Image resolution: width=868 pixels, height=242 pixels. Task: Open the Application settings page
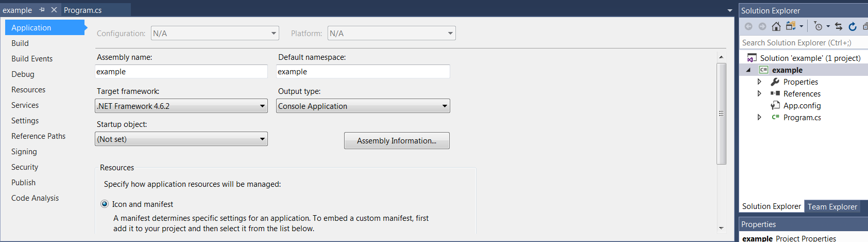45,27
